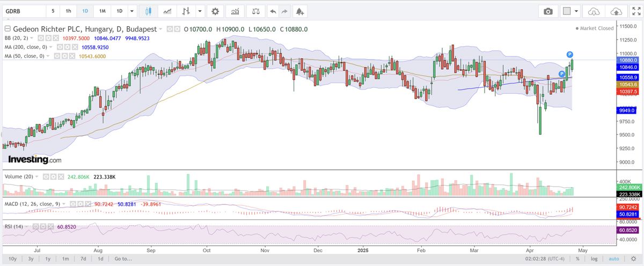The image size is (644, 266).
Task: Remove the MA (50, close, 0) indicator
Action: coord(72,56)
